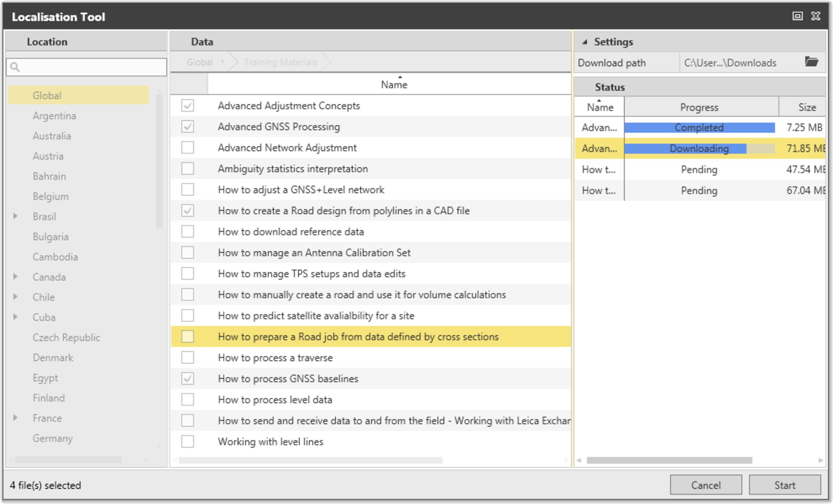The width and height of the screenshot is (833, 504).
Task: Select How to manage an Antenna Calibration Set
Action: (x=371, y=252)
